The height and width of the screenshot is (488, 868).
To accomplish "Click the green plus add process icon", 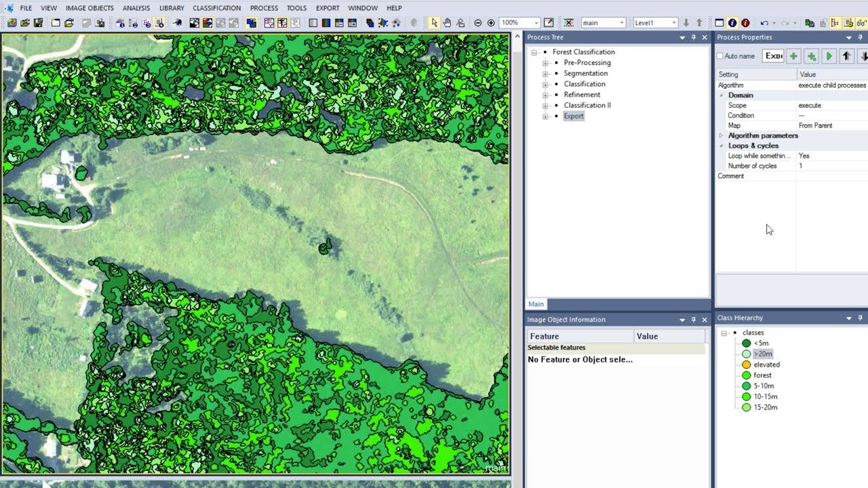I will point(793,56).
